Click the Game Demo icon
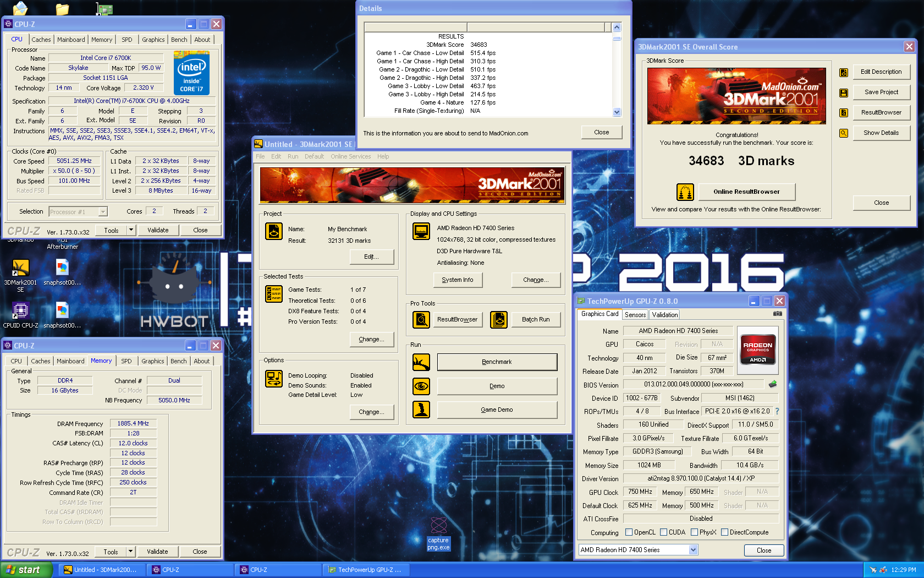Viewport: 924px width, 578px height. point(421,410)
